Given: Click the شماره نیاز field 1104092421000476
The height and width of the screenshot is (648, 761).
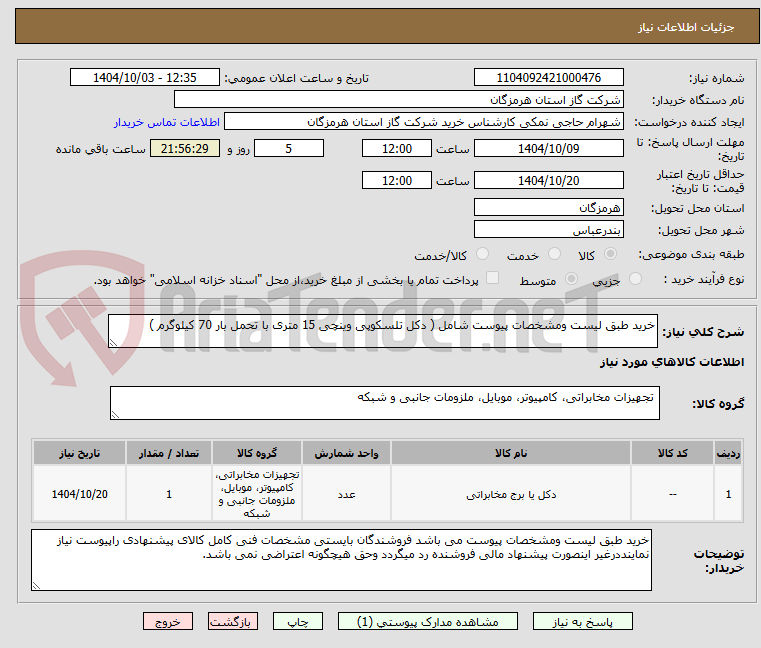Looking at the screenshot, I should coord(548,77).
